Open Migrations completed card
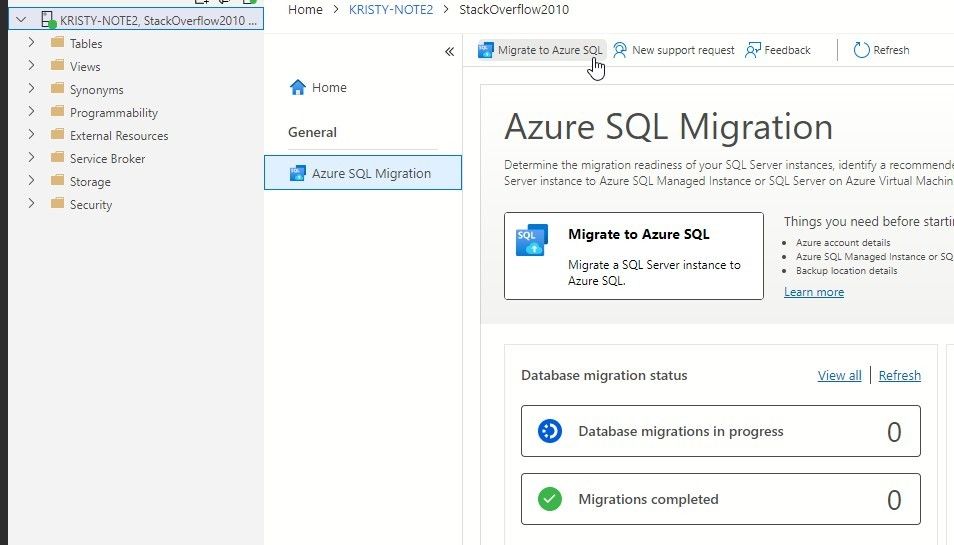The width and height of the screenshot is (954, 545). [x=720, y=499]
